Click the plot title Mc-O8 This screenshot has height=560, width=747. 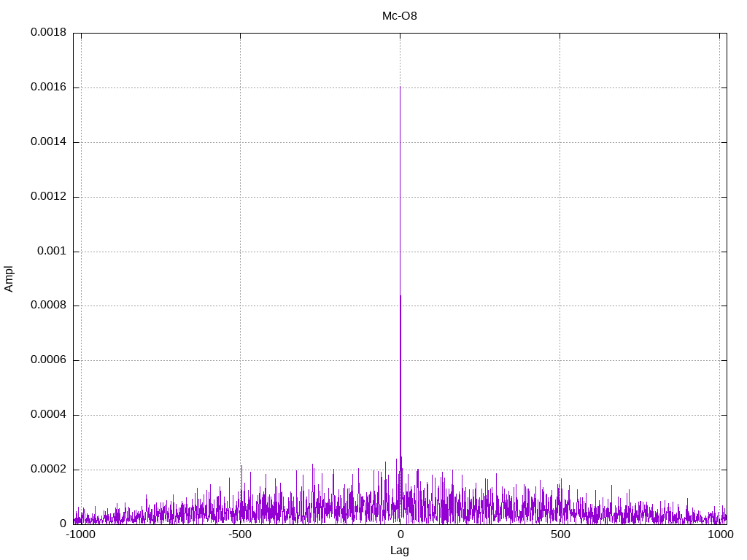[x=400, y=15]
